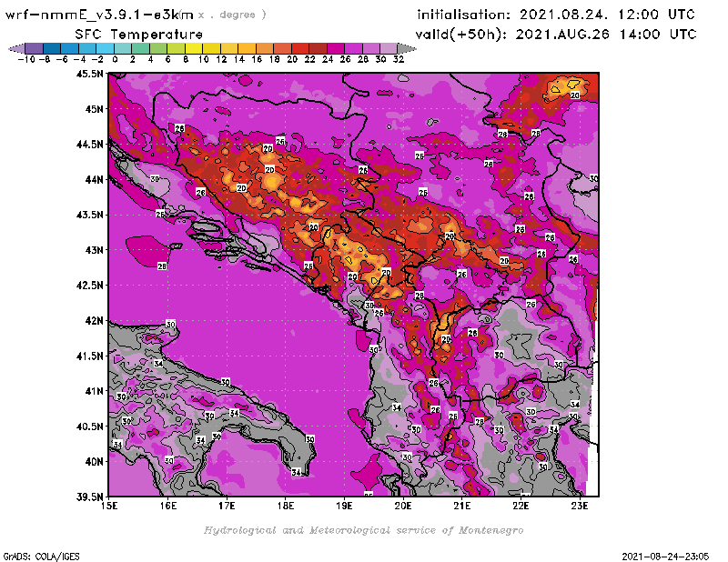This screenshot has width=728, height=562.
Task: Select the amber swatch between 12 and 14
Action: pyautogui.click(x=229, y=49)
